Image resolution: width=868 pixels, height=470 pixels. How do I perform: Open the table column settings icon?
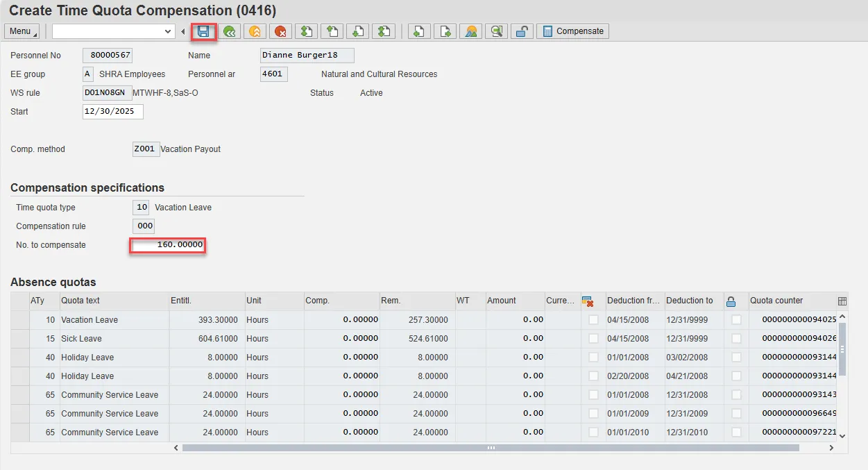point(842,301)
